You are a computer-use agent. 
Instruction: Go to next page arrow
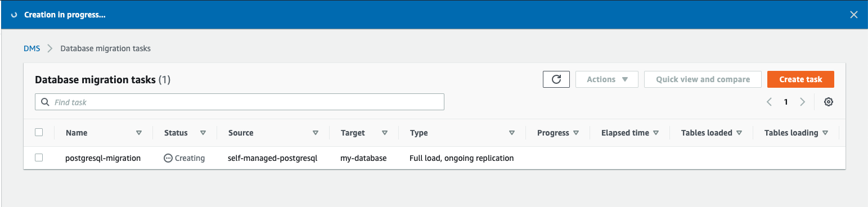pyautogui.click(x=803, y=102)
